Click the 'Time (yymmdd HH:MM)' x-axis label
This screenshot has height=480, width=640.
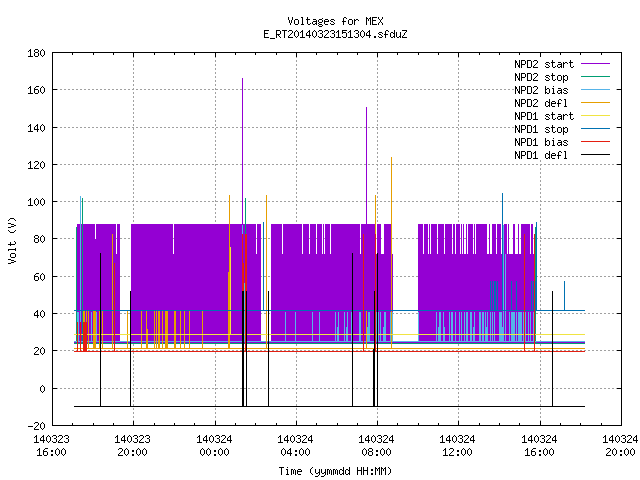335,471
